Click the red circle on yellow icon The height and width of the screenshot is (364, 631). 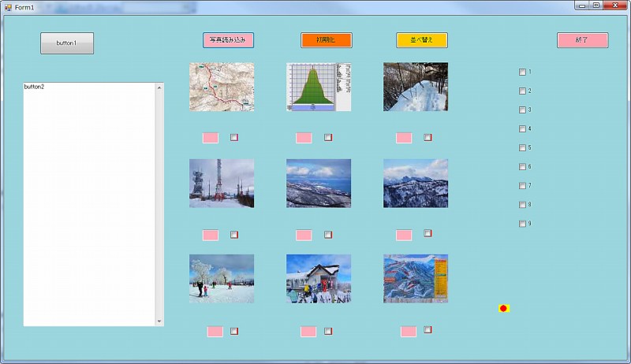click(503, 308)
